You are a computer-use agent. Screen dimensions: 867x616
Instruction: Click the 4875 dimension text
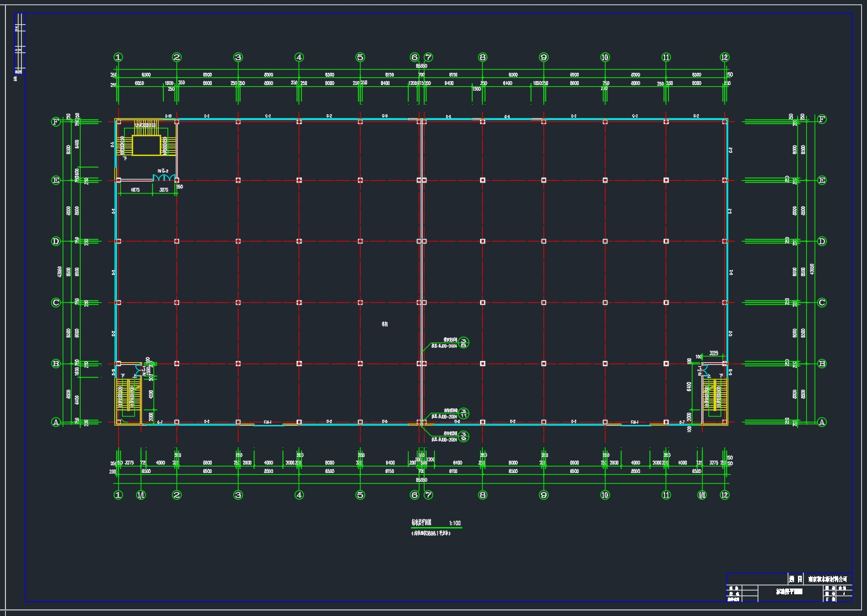135,190
